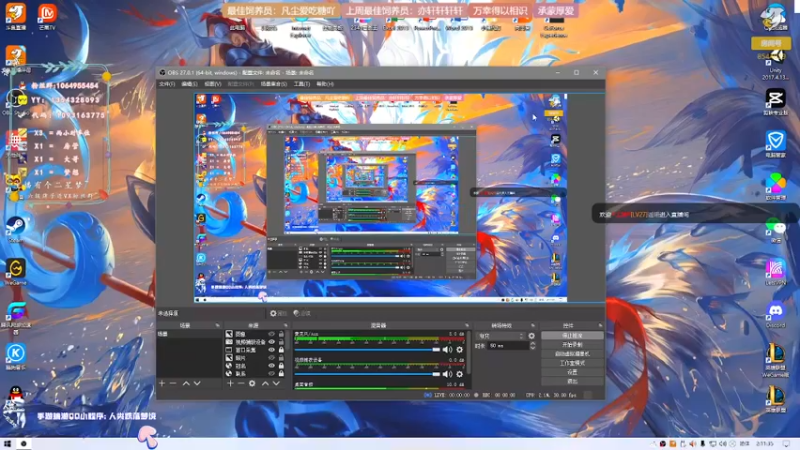
Task: Open the 酷狗音乐 blue K desktop icon
Action: 15,356
